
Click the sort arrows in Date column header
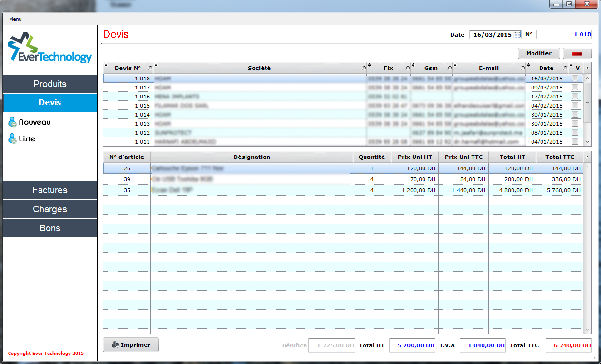(529, 66)
